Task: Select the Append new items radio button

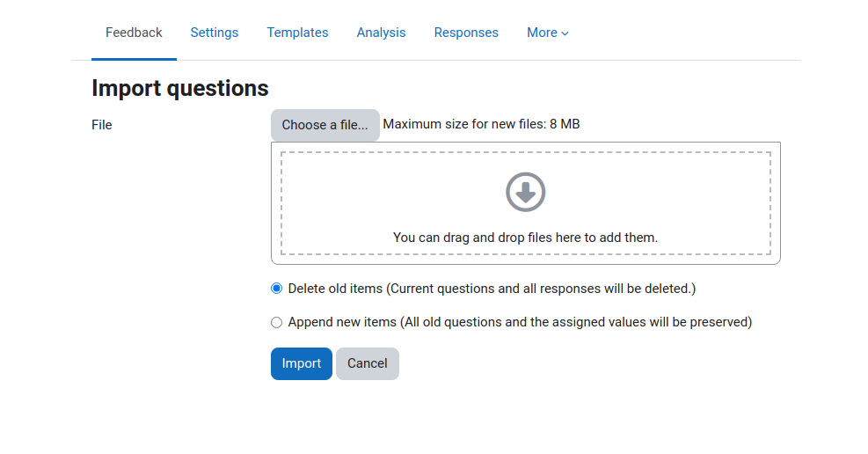Action: point(276,322)
